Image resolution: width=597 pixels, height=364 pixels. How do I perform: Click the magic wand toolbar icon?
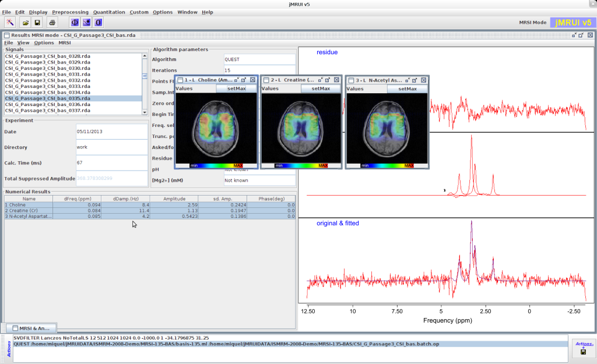(x=10, y=22)
